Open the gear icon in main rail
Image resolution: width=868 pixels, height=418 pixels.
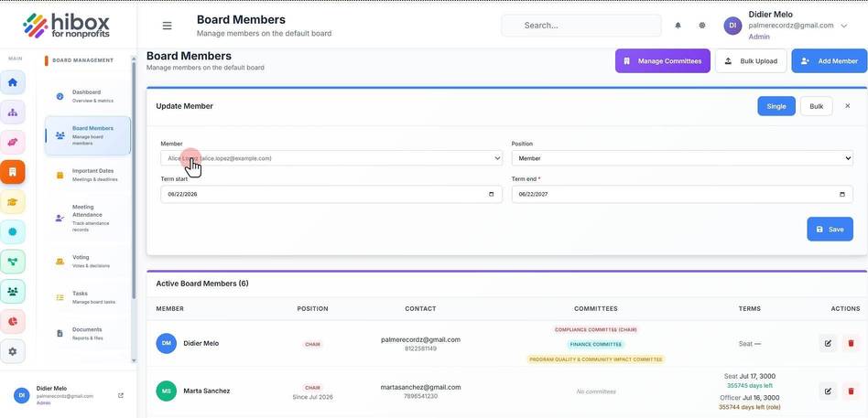[x=13, y=351]
